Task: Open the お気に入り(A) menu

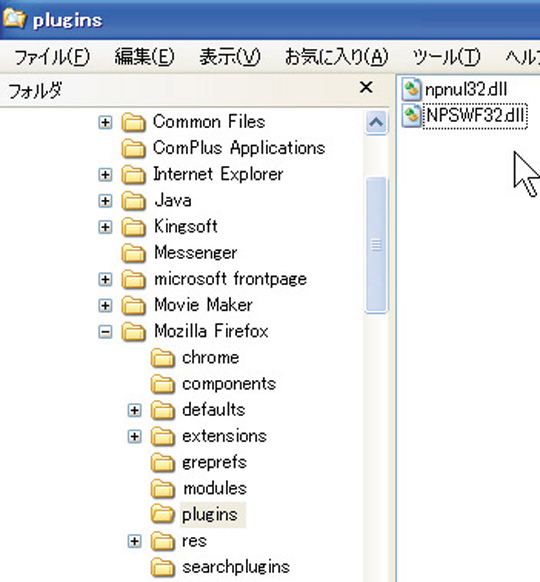Action: 337,57
